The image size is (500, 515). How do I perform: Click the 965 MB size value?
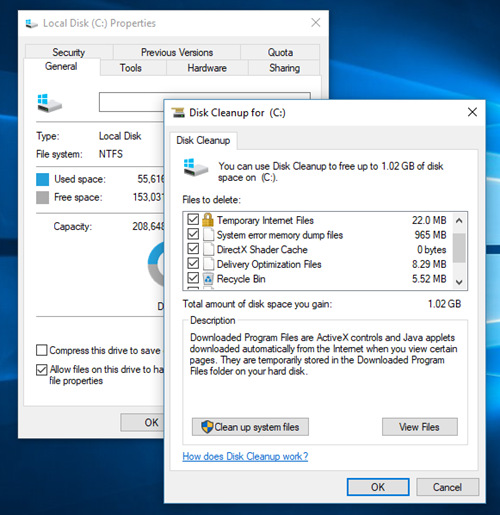[430, 235]
